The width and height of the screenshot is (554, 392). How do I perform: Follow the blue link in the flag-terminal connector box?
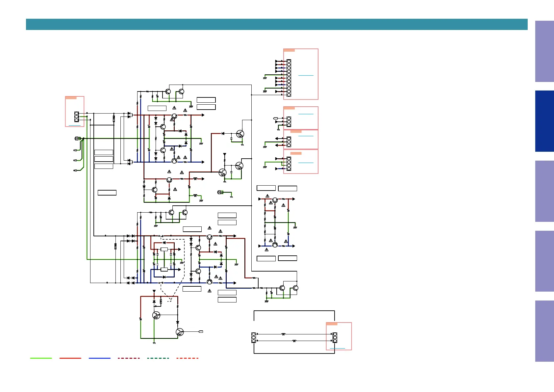(x=306, y=114)
